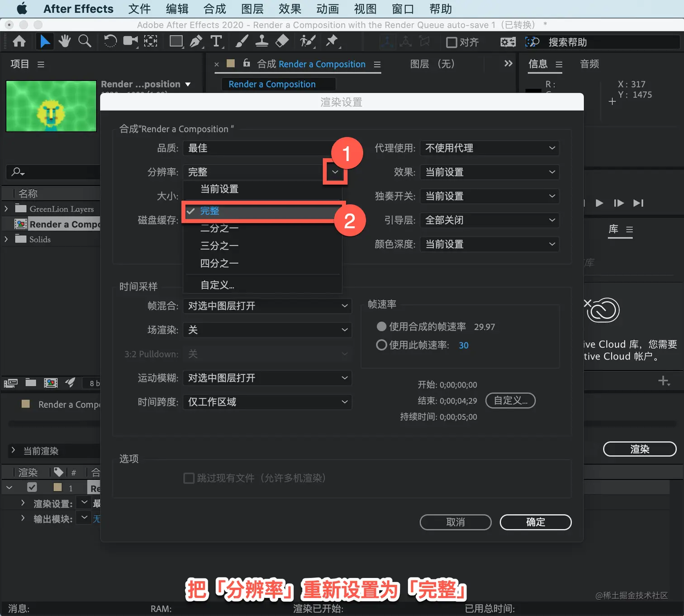This screenshot has height=616, width=684.
Task: Toggle the Snapping 对齐 checkbox
Action: click(x=451, y=42)
